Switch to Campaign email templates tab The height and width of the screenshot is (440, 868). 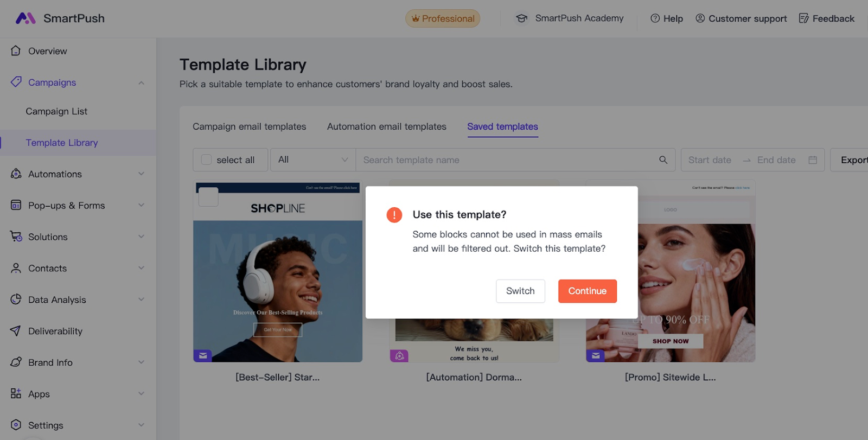(249, 126)
